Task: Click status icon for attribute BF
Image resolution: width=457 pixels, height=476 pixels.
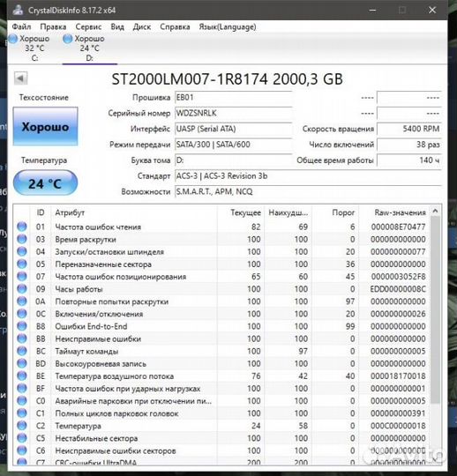Action: (x=22, y=389)
